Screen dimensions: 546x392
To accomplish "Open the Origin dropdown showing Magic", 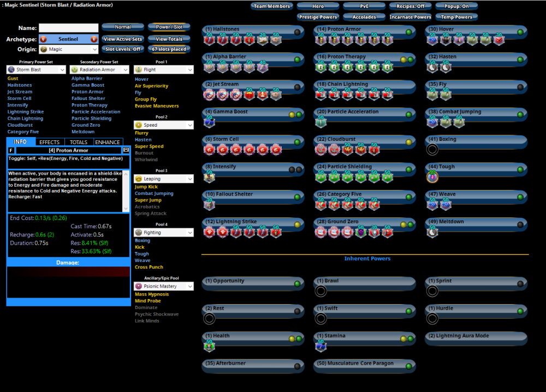I will point(68,49).
